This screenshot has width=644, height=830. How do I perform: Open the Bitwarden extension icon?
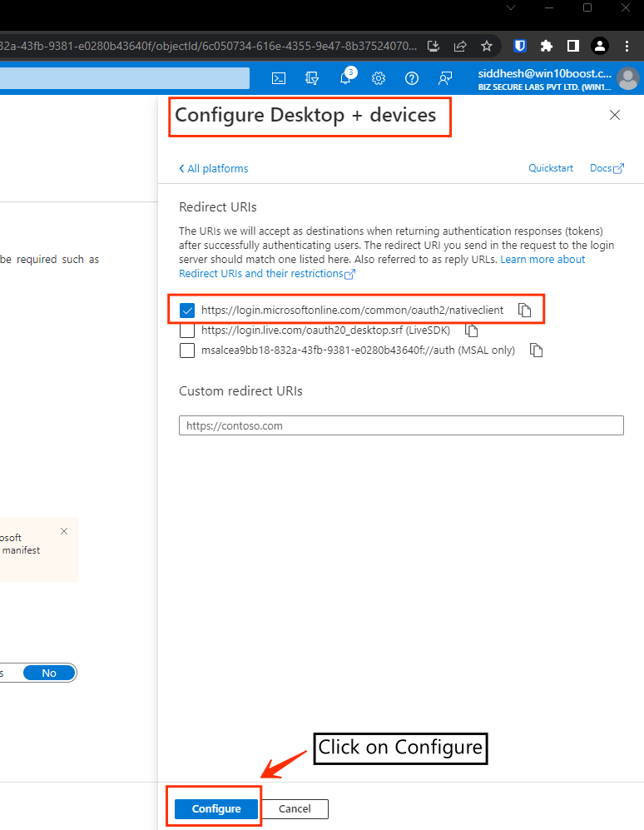point(520,46)
